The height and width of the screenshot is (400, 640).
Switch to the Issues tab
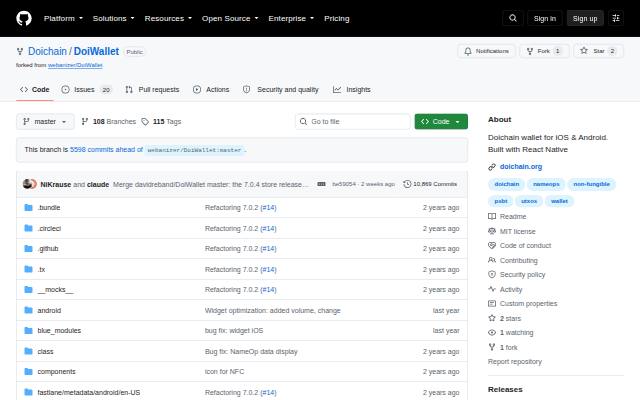pos(86,89)
